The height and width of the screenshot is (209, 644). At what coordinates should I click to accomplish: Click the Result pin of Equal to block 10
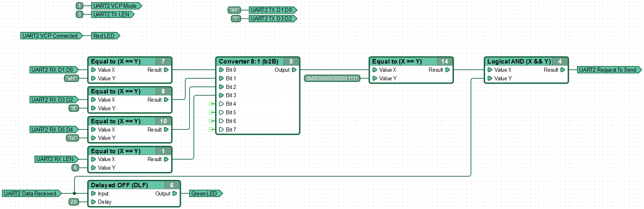pos(166,129)
